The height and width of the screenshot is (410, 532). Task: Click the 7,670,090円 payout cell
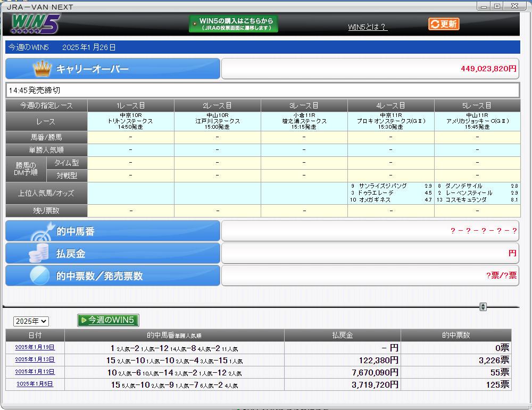pyautogui.click(x=343, y=372)
